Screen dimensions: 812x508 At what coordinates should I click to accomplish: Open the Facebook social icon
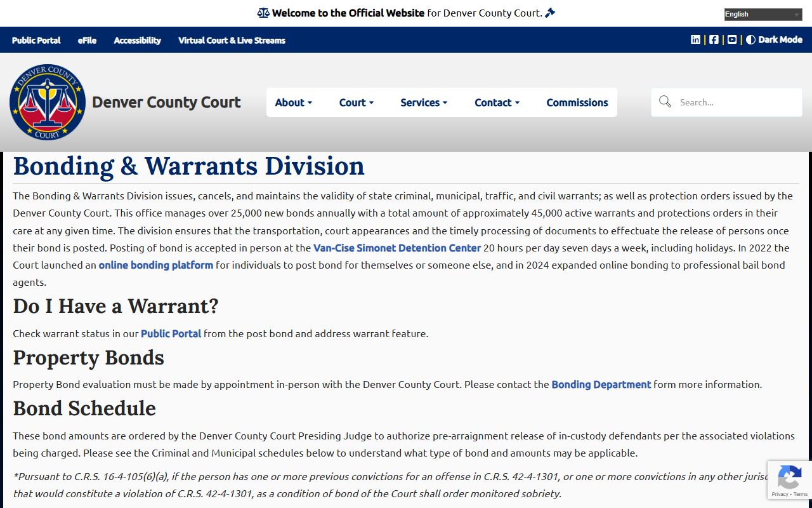coord(714,39)
